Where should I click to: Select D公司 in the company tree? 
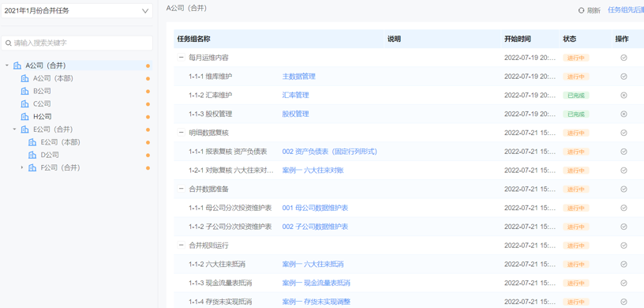click(x=50, y=155)
